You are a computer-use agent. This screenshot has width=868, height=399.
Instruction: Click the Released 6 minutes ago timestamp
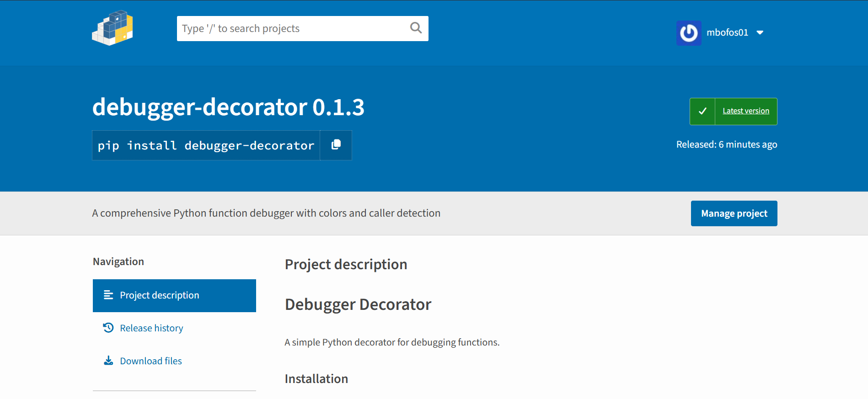pos(726,145)
